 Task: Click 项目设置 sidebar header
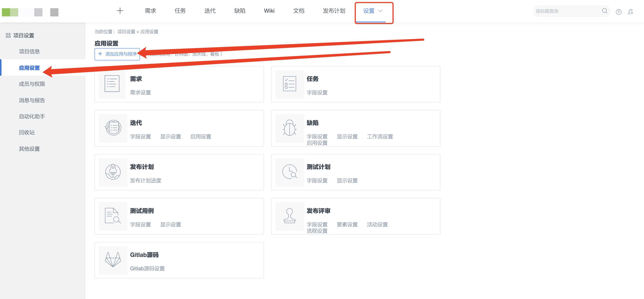pyautogui.click(x=24, y=35)
